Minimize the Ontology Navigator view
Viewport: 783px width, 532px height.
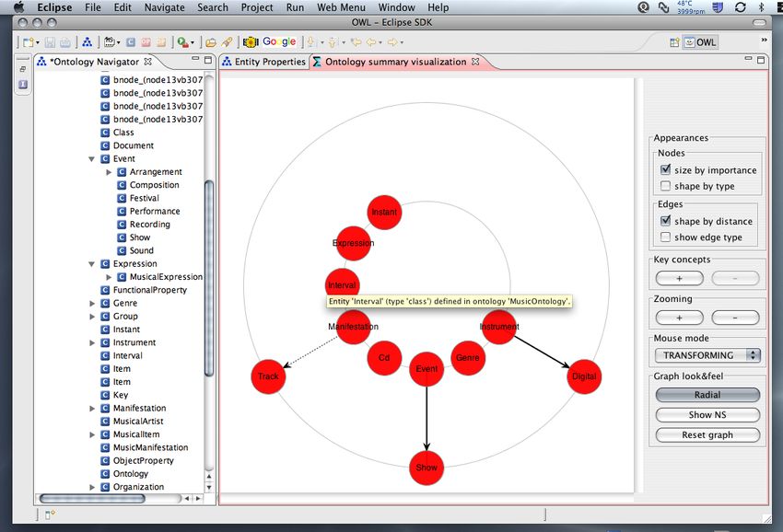tap(195, 60)
